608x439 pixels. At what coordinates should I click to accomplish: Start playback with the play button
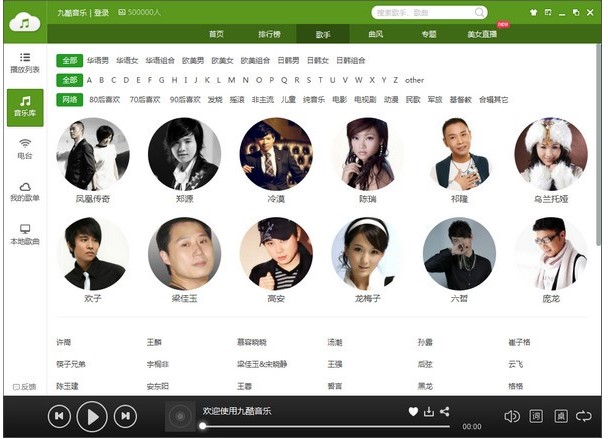pos(92,417)
